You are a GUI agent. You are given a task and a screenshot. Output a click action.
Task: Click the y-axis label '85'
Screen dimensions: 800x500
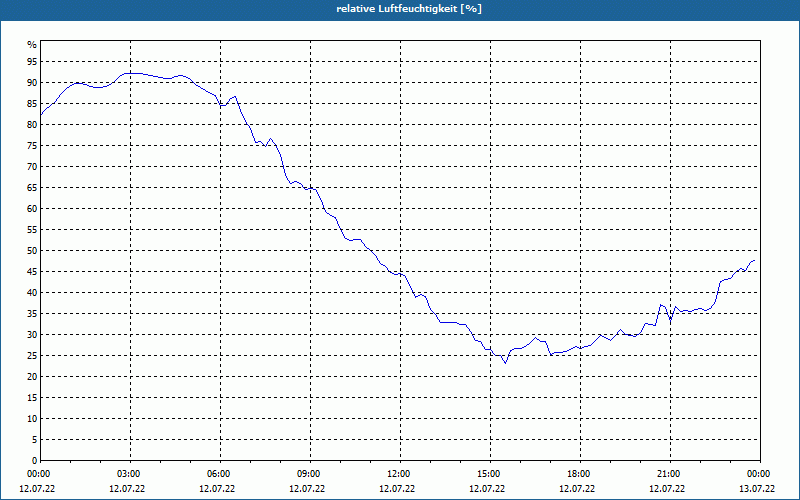[32, 104]
